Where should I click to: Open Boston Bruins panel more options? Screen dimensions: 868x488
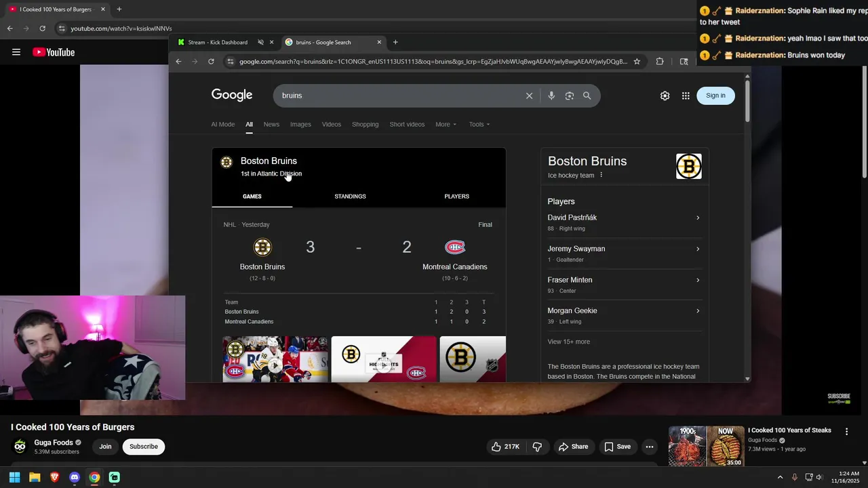pos(601,175)
